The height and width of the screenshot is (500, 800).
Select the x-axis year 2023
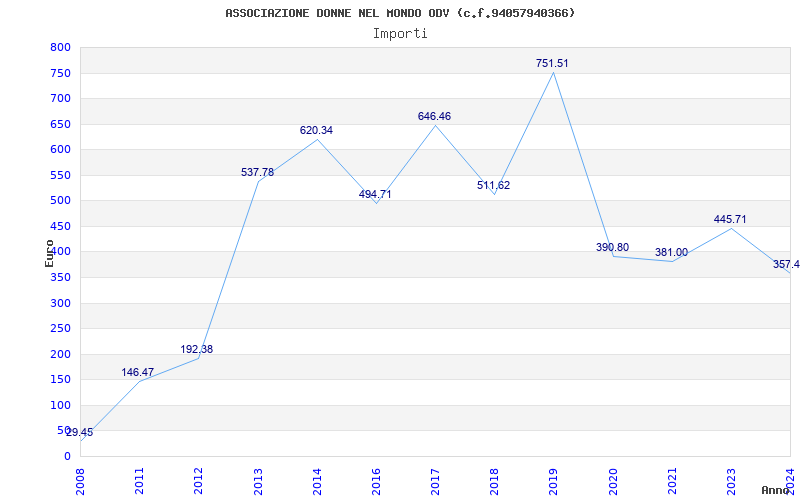point(731,481)
